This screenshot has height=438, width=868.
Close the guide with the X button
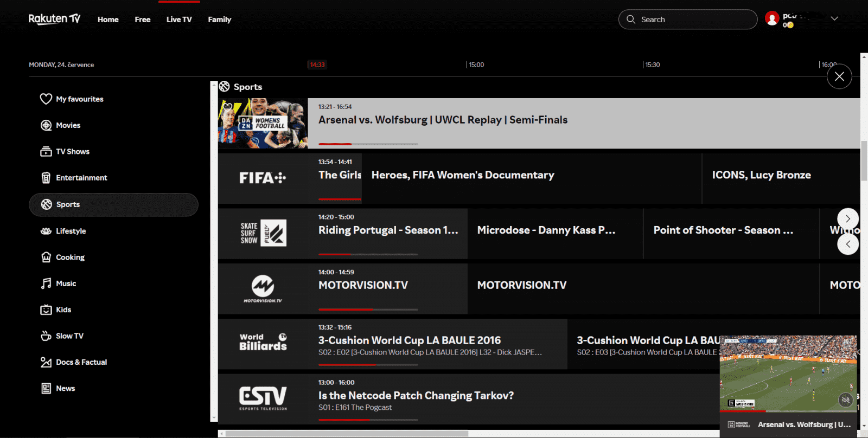point(839,76)
